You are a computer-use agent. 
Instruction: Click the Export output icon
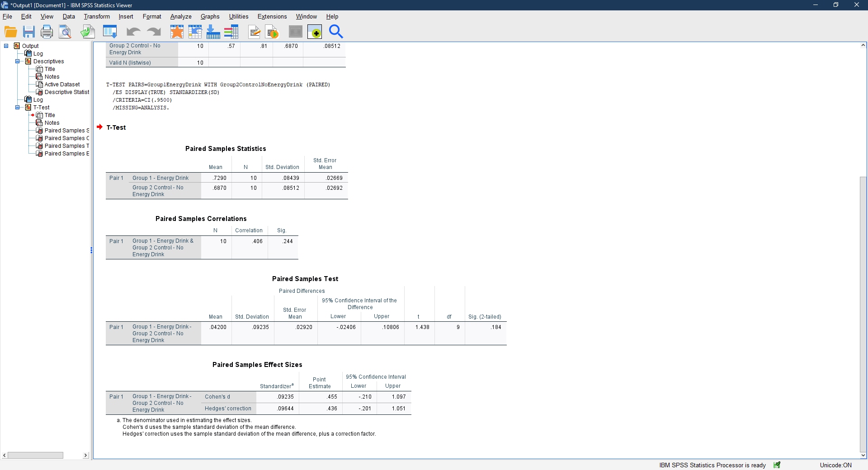point(88,32)
